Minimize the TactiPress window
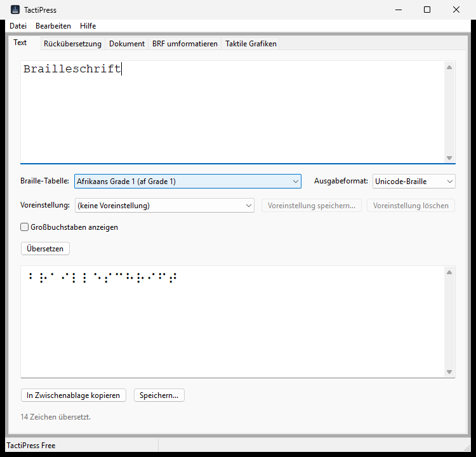 click(x=399, y=10)
